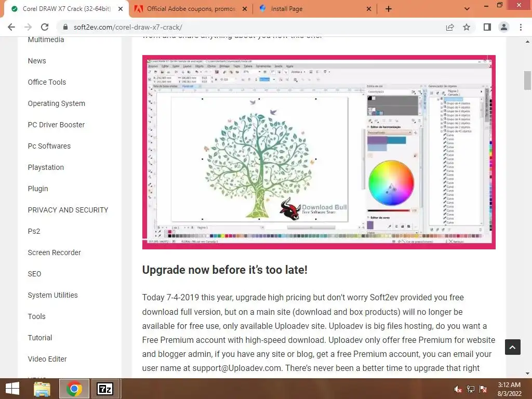
Task: Open a new browser tab
Action: 389,9
